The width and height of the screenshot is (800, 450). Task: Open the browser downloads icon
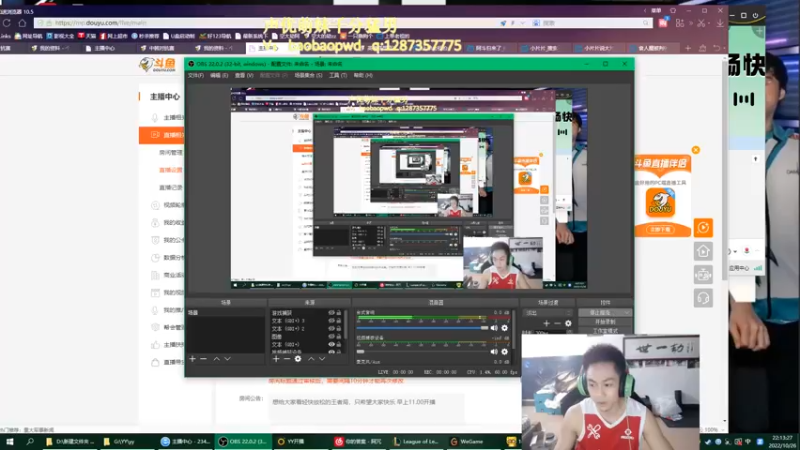tap(720, 23)
